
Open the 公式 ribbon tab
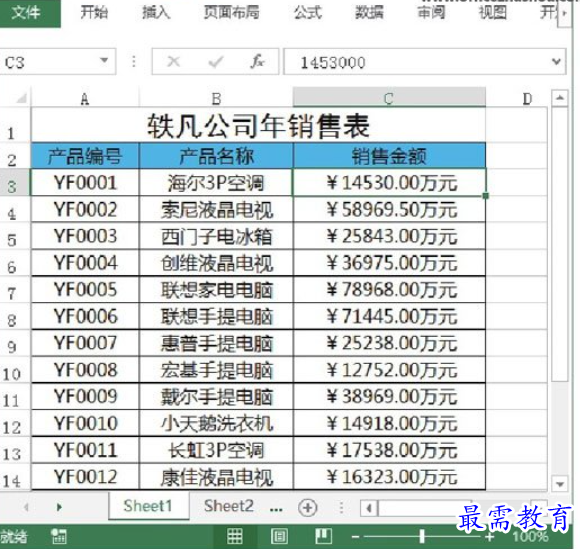[308, 13]
